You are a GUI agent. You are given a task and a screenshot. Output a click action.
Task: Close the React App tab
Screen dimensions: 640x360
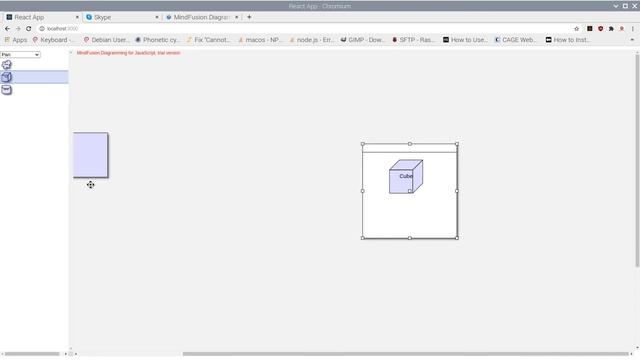(77, 17)
